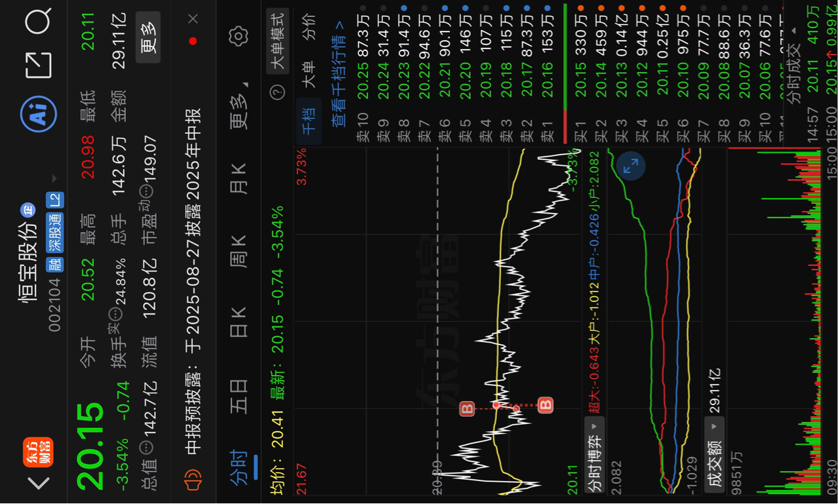Switch to the 分时 chart tab
Viewport: 838px width, 504px height.
click(x=239, y=467)
